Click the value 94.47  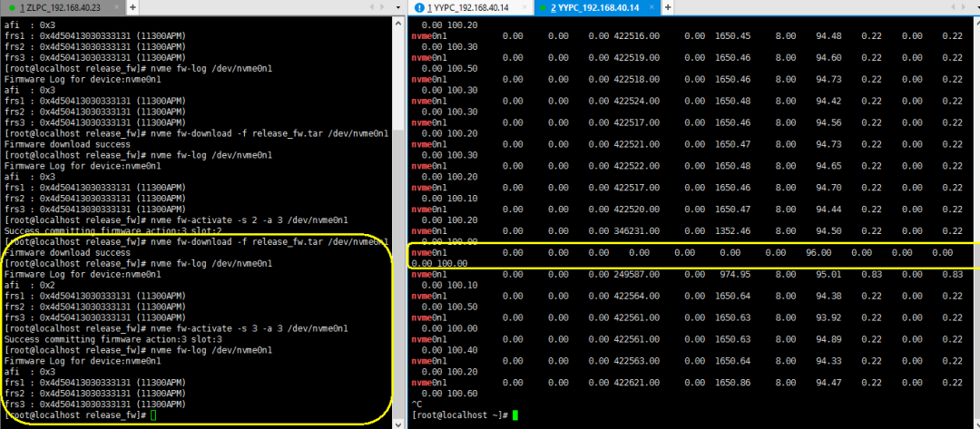pos(828,382)
